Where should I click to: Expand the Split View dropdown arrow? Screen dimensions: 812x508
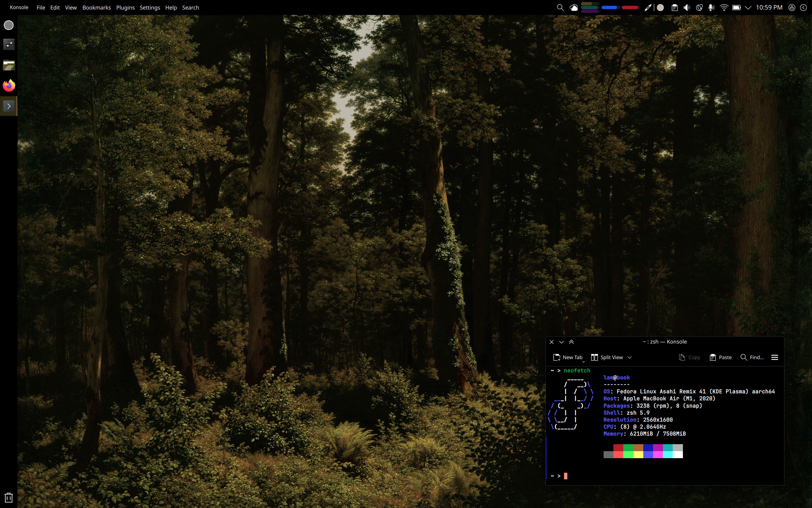pos(630,358)
